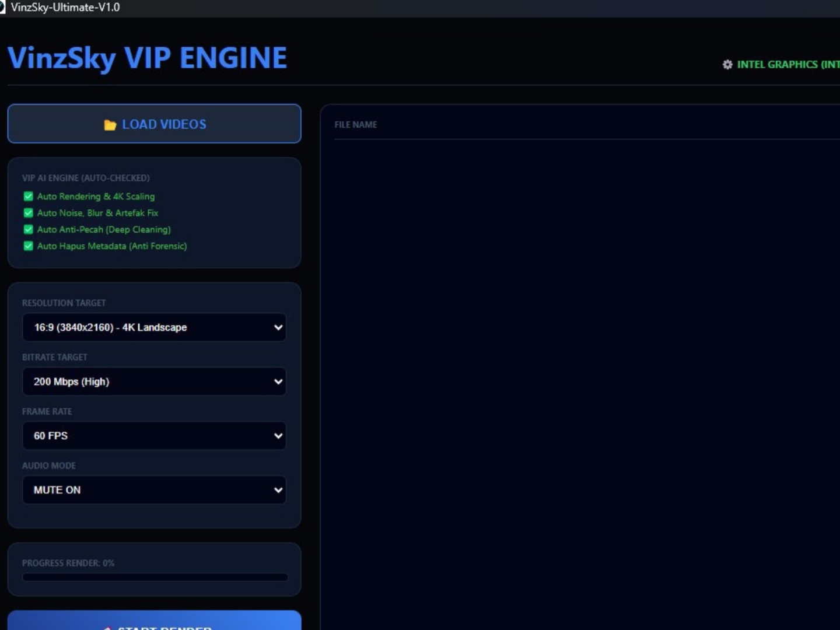Click the LOAD VIDEOS button

[154, 124]
